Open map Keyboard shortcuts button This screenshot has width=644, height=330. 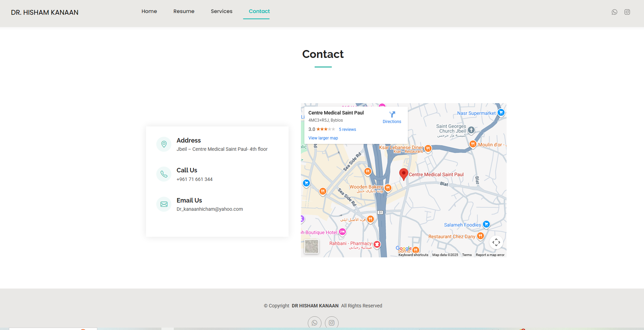coord(413,255)
